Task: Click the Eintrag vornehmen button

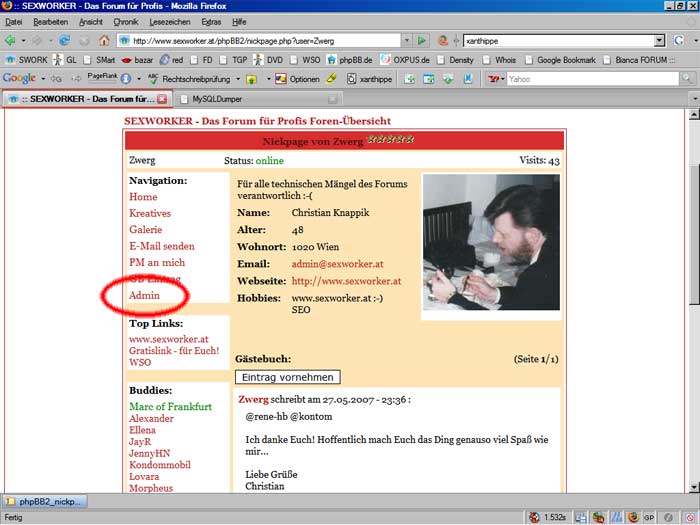Action: tap(288, 377)
